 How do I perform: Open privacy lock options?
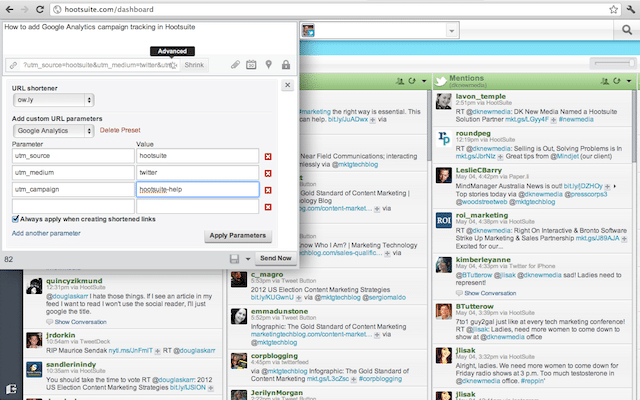pyautogui.click(x=286, y=64)
